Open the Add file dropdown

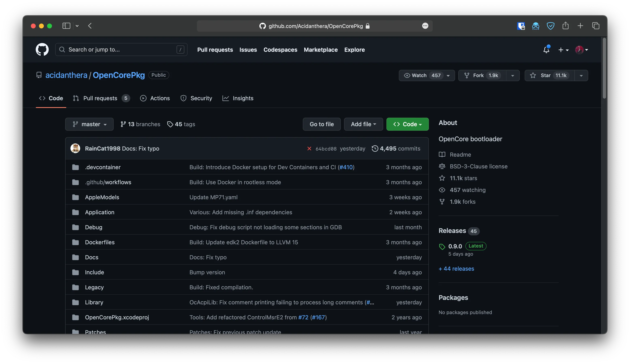tap(363, 124)
